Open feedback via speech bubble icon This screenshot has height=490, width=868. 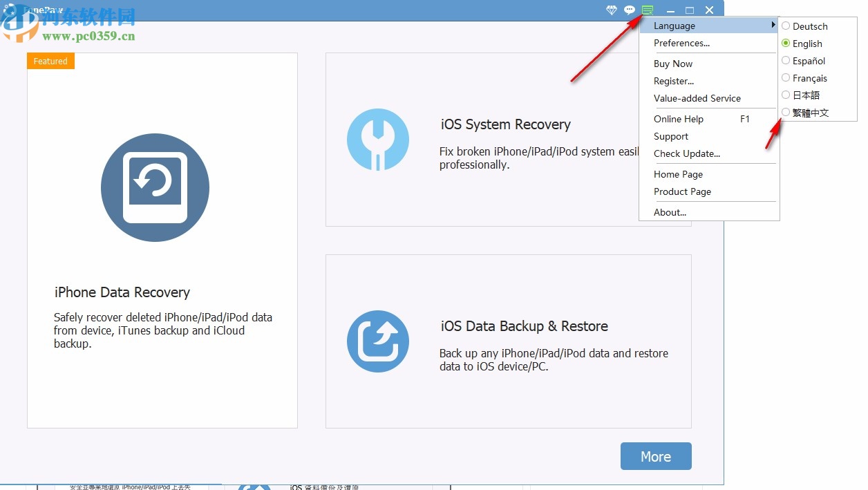point(629,10)
